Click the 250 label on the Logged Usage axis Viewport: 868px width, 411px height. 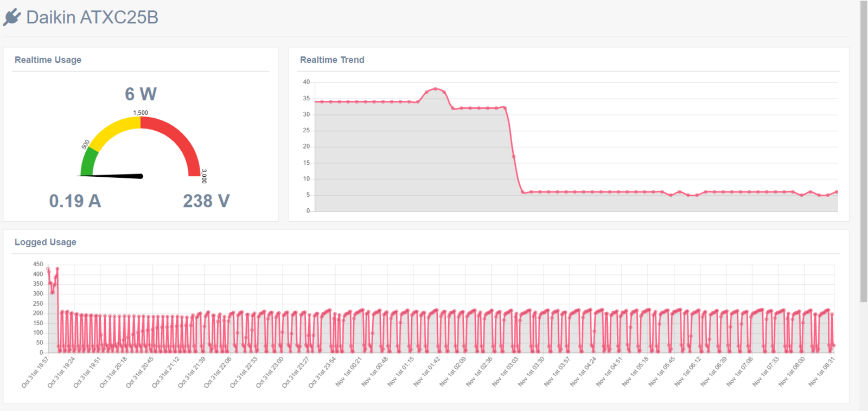click(38, 304)
